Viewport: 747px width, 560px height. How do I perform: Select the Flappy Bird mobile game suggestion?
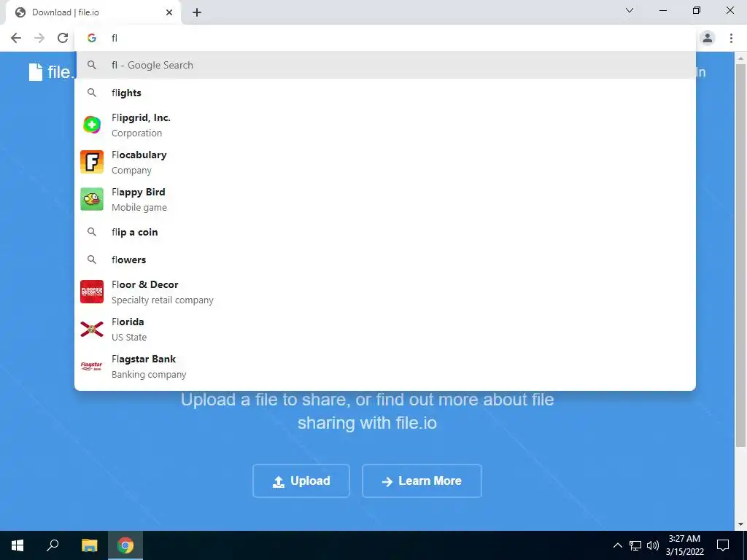click(x=385, y=200)
